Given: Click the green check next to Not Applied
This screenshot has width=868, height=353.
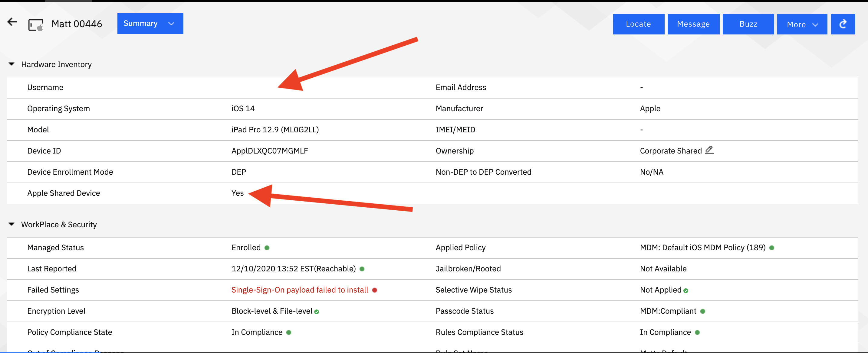Looking at the screenshot, I should coord(686,291).
